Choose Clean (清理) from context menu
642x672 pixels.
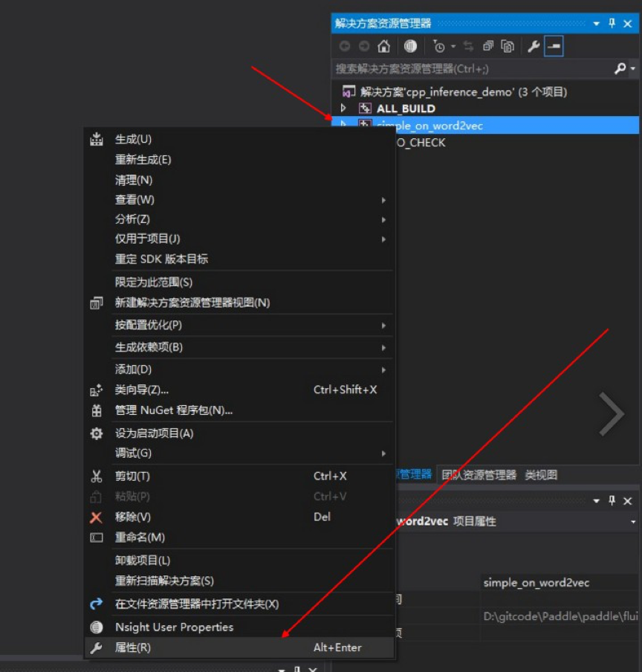coord(239,180)
